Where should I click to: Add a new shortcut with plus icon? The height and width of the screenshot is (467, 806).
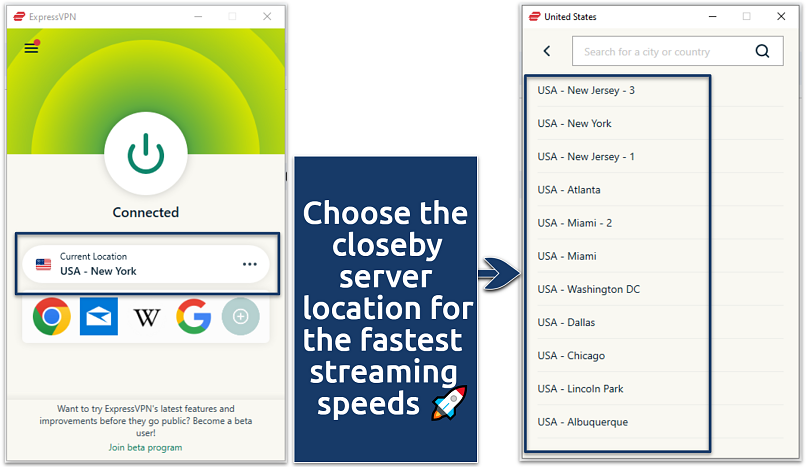[x=241, y=316]
